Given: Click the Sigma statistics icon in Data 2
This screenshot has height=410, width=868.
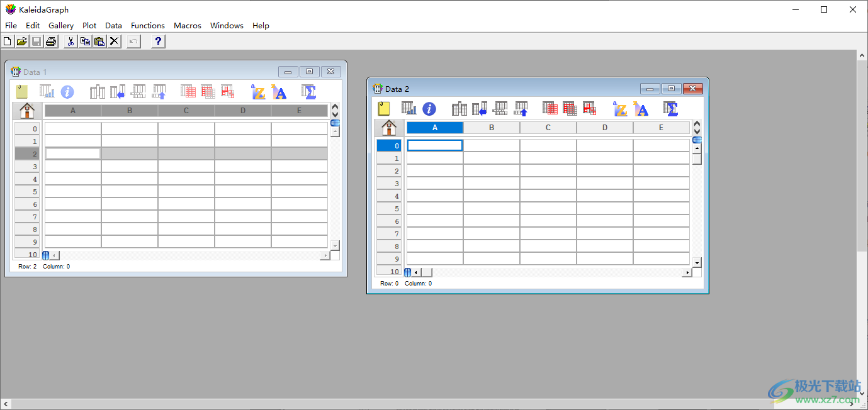Looking at the screenshot, I should [x=670, y=109].
